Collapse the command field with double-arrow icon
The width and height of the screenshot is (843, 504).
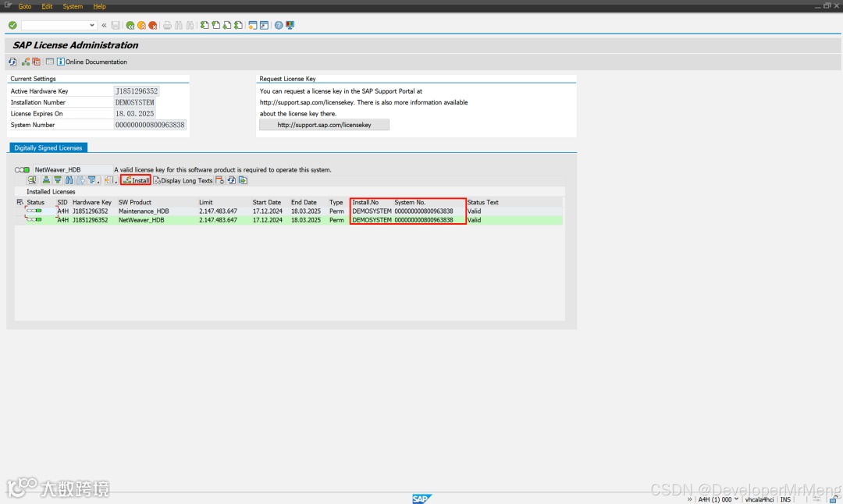pos(105,25)
